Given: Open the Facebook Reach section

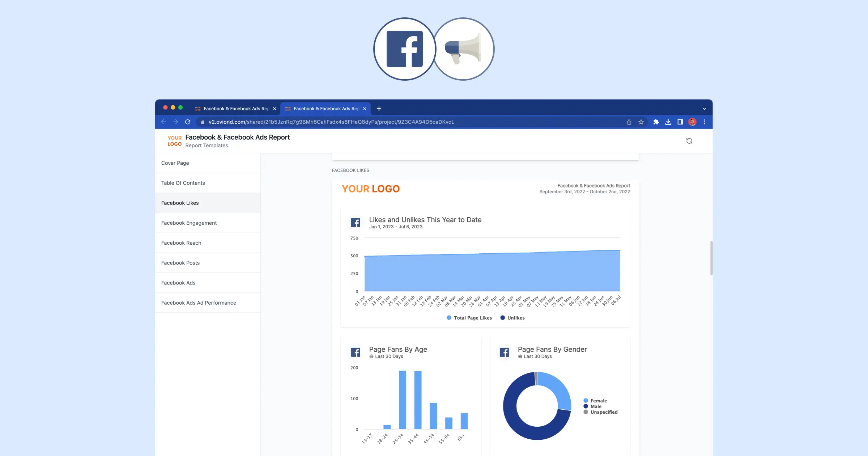Looking at the screenshot, I should click(x=208, y=243).
